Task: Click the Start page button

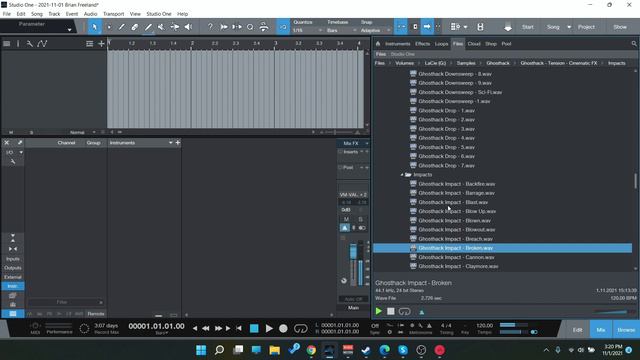Action: click(x=527, y=27)
